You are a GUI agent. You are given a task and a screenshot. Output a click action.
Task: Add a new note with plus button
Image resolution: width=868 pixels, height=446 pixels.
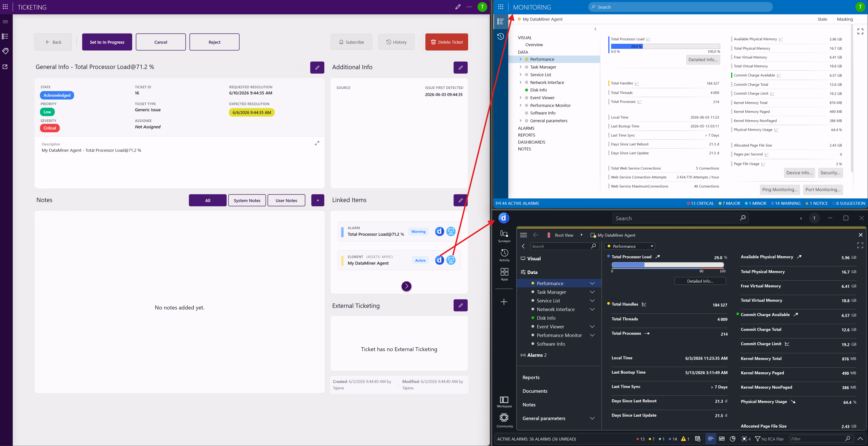pos(318,200)
